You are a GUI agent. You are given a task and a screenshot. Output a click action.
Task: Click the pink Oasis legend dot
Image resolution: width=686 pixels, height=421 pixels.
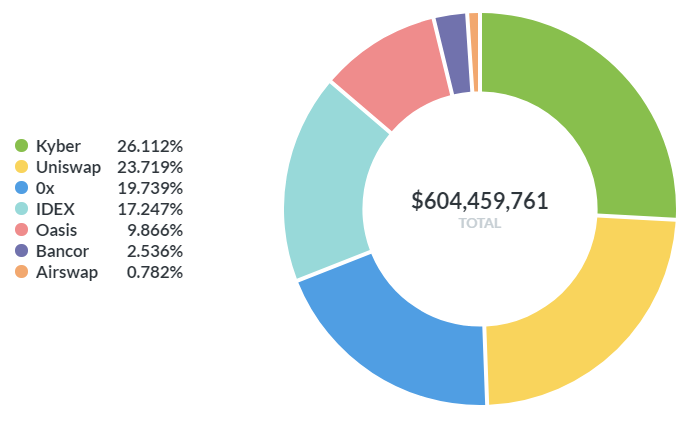coord(21,230)
